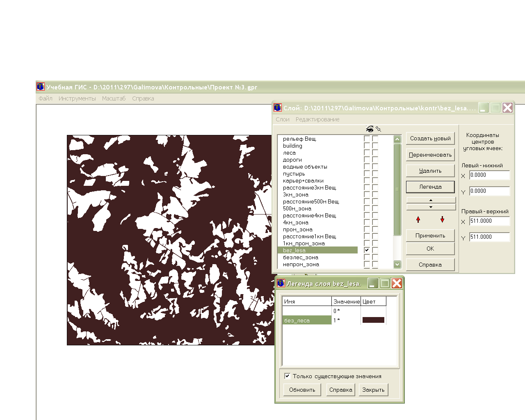The height and width of the screenshot is (420, 525).
Task: Select без_леса row in legend table
Action: tap(307, 320)
